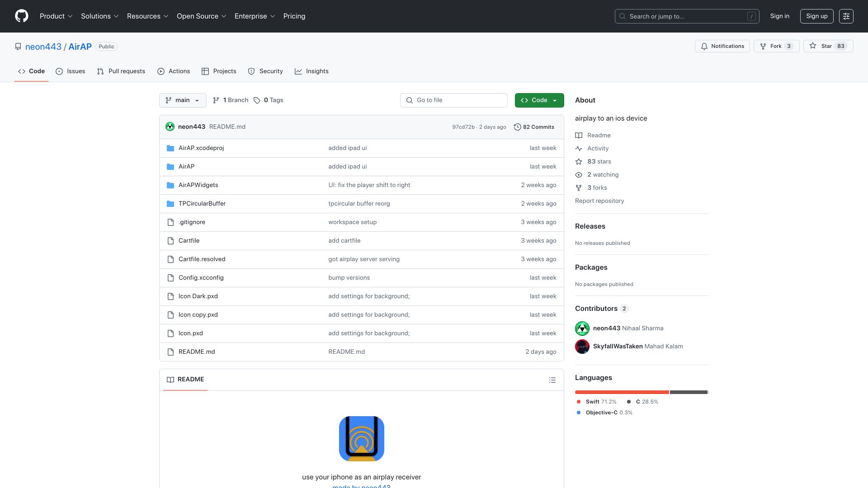Image resolution: width=868 pixels, height=488 pixels.
Task: Click the search magnifier icon in header
Action: point(623,16)
